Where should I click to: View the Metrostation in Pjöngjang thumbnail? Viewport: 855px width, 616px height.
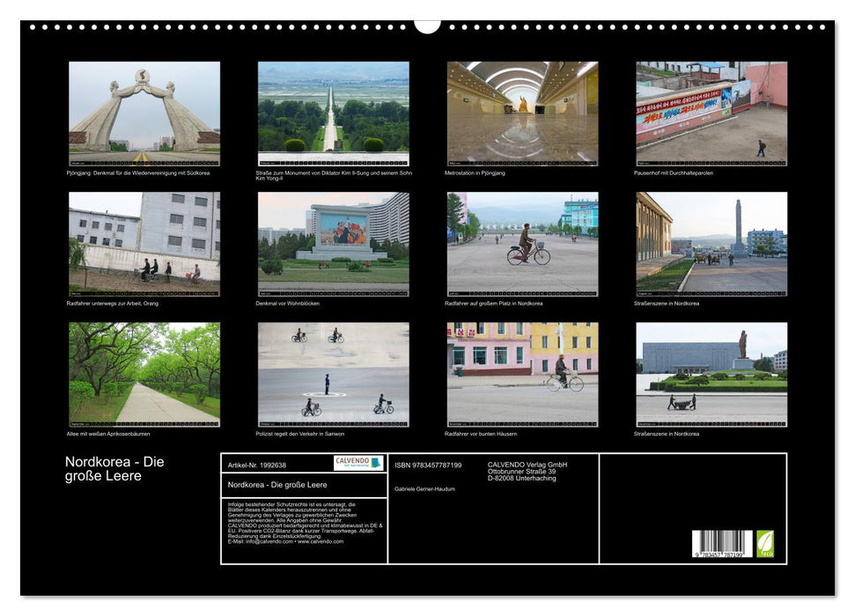pos(523,113)
